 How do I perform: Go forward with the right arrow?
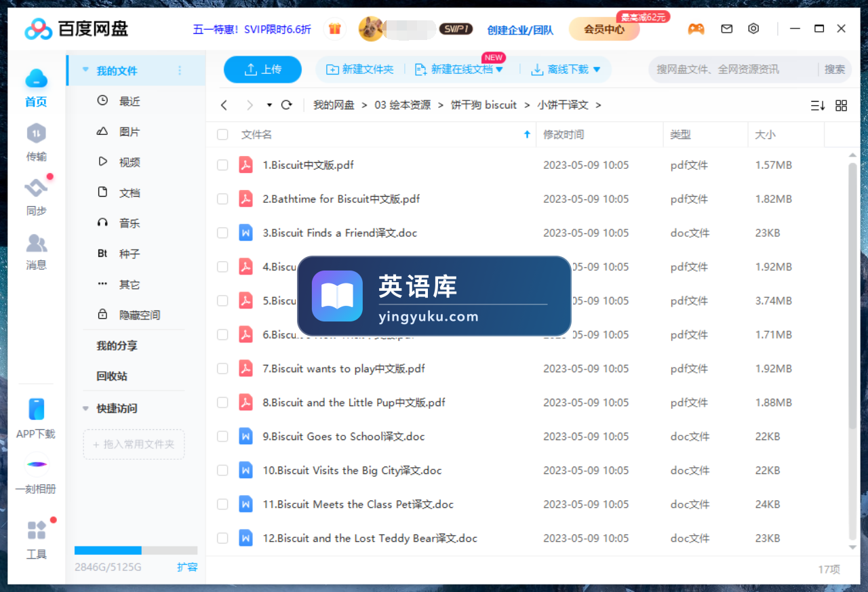click(x=250, y=105)
